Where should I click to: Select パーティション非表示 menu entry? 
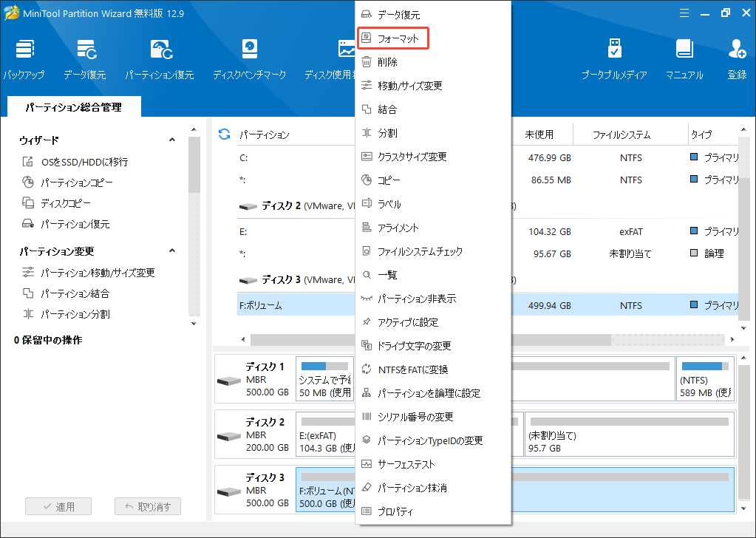coord(433,299)
